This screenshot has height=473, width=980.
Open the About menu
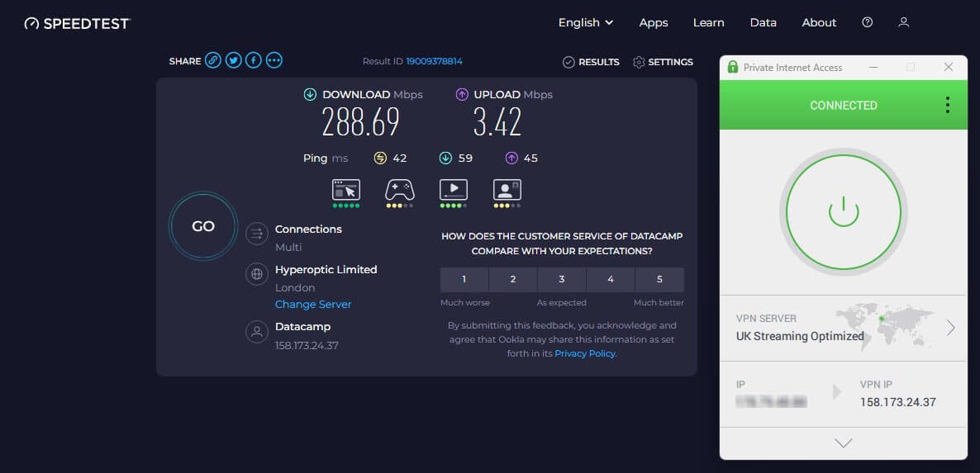coord(820,22)
